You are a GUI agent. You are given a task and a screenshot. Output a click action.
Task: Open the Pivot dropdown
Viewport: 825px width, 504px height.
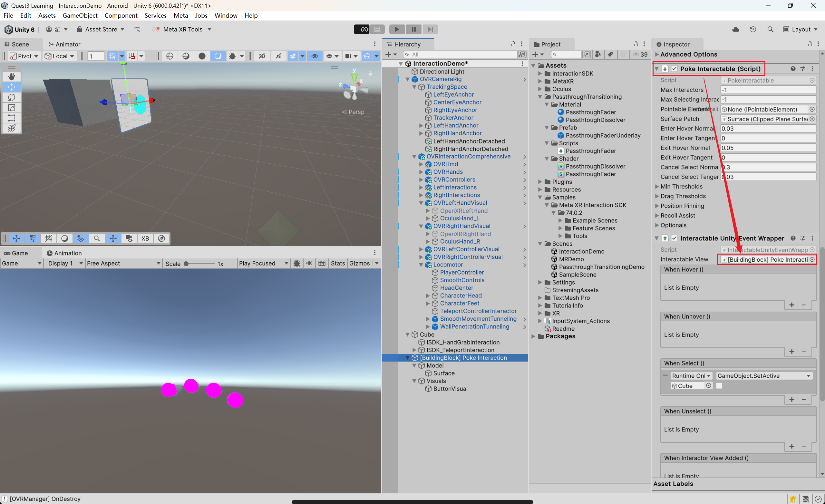(x=24, y=56)
